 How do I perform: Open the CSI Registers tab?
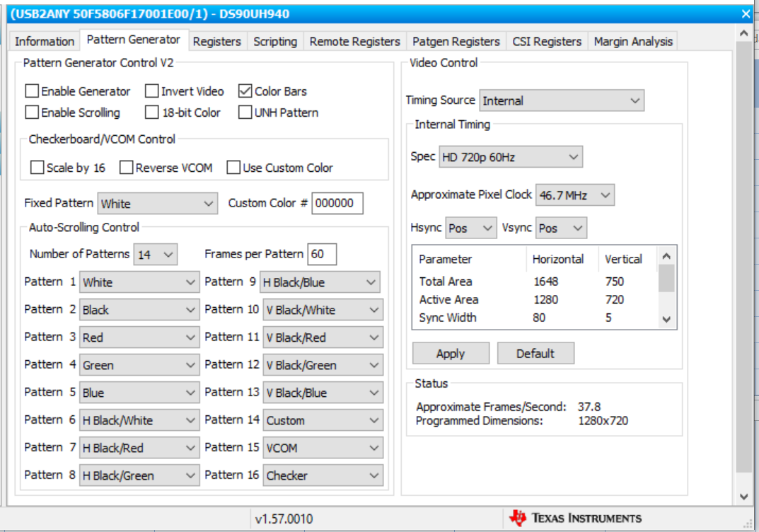click(547, 42)
